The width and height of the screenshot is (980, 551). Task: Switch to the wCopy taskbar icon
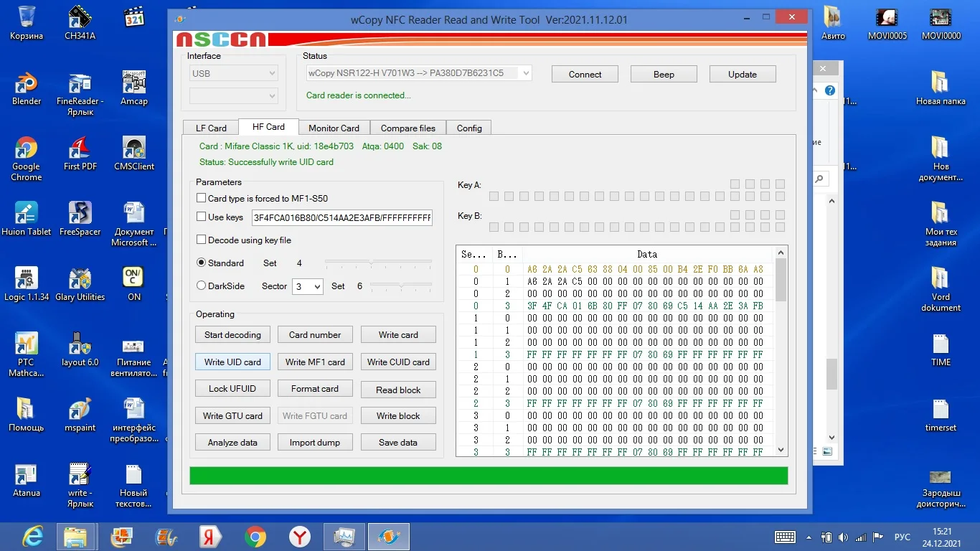coord(389,536)
